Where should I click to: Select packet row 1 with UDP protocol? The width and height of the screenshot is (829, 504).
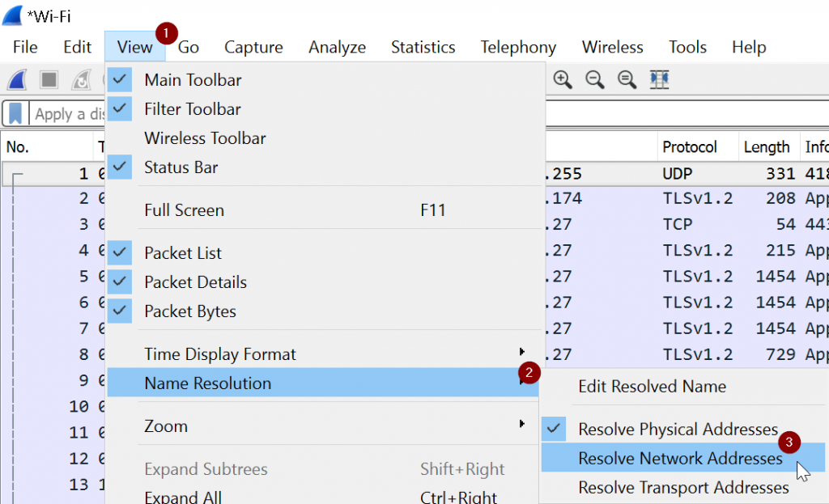pyautogui.click(x=687, y=174)
